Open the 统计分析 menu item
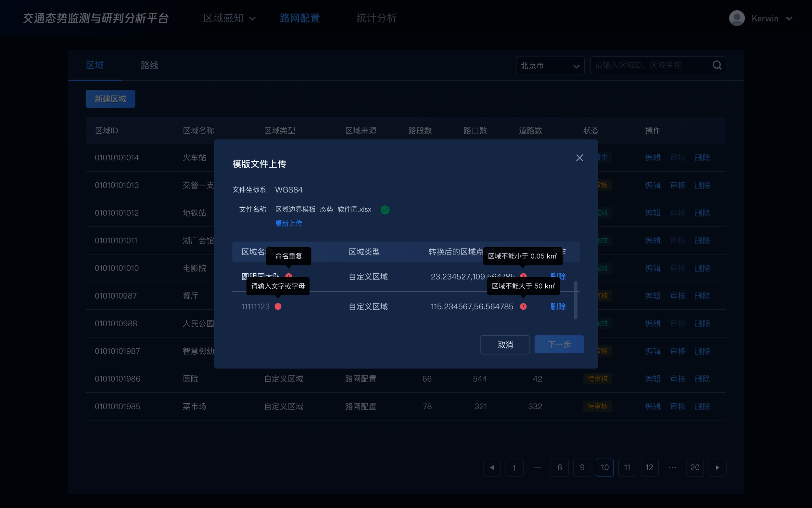The width and height of the screenshot is (812, 508). coord(376,18)
